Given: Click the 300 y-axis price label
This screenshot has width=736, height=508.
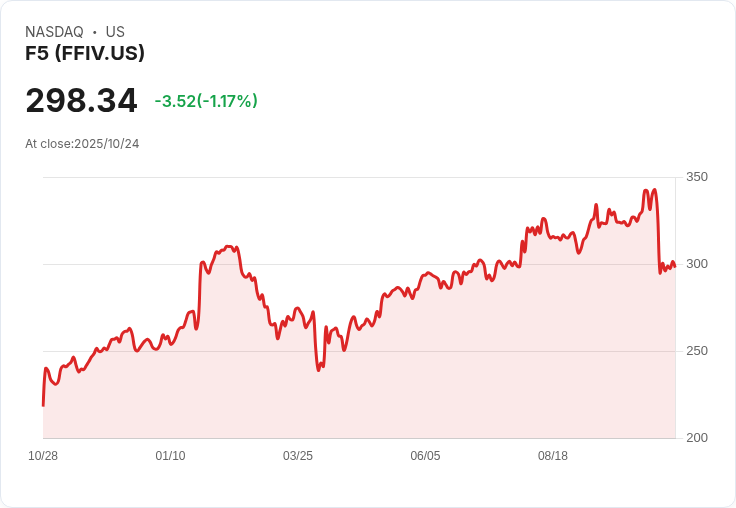Looking at the screenshot, I should click(x=696, y=264).
